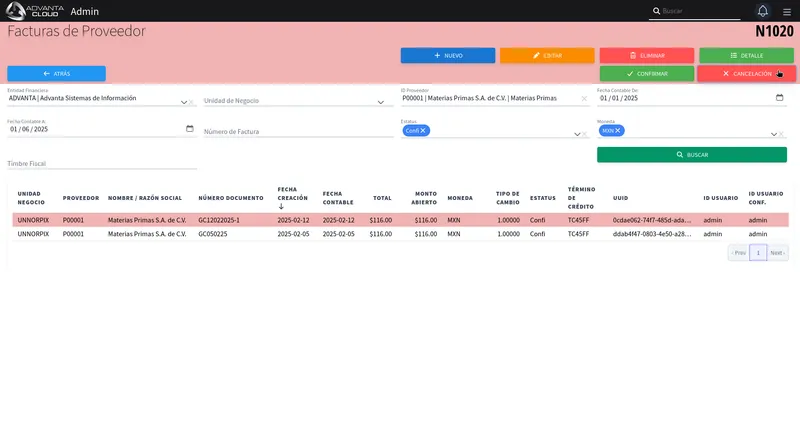Image resolution: width=800 pixels, height=422 pixels.
Task: Remove the MXN currency chip
Action: [617, 131]
